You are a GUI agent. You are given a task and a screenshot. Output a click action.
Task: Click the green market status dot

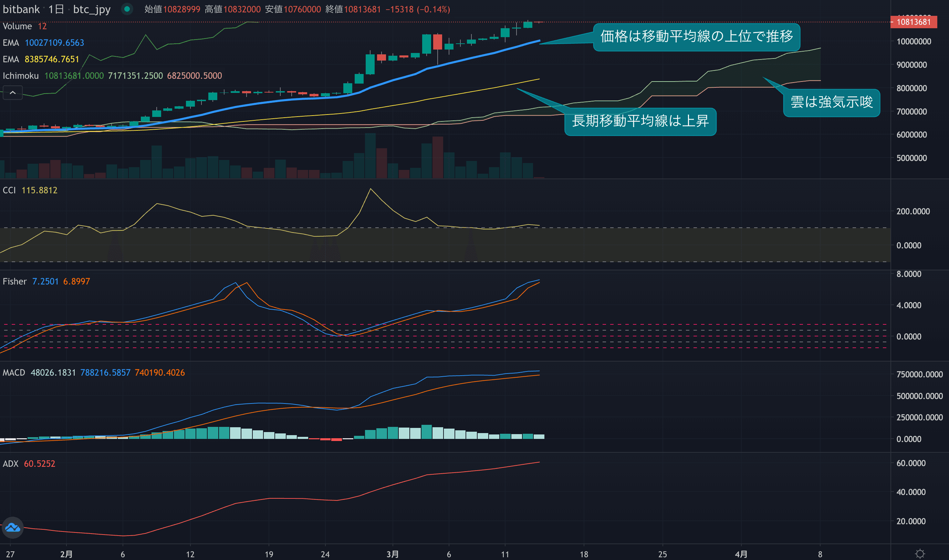click(127, 9)
